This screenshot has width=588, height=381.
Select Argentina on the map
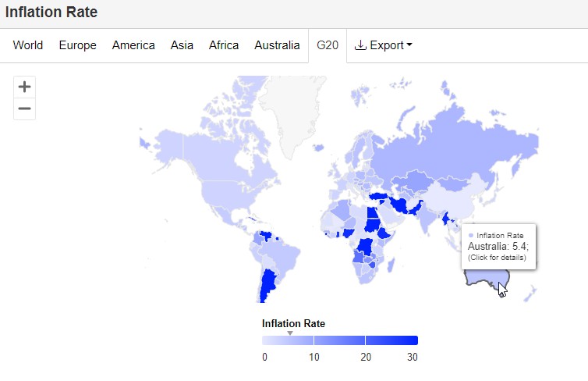click(x=267, y=285)
